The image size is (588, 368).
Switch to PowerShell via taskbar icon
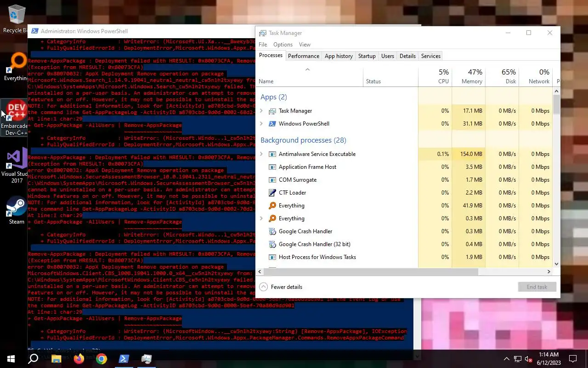[124, 359]
